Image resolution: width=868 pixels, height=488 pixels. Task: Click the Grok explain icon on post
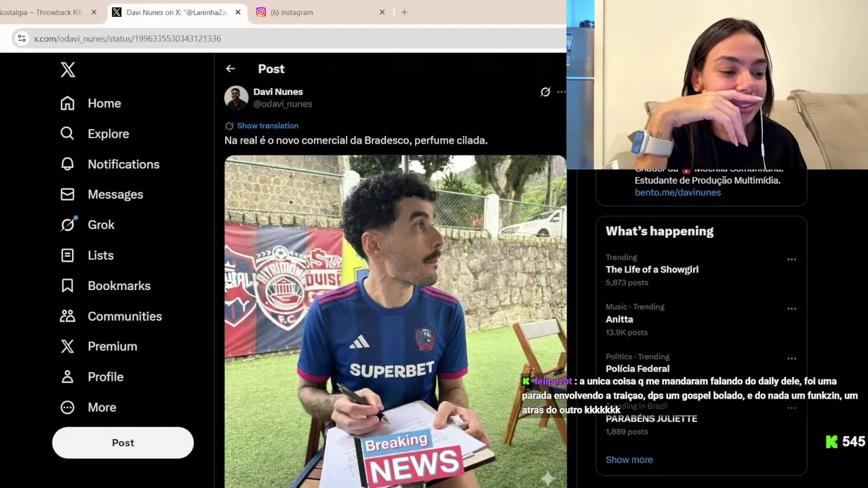545,91
